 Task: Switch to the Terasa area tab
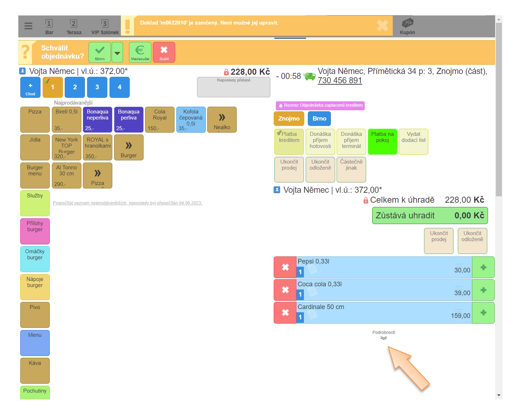coord(74,27)
